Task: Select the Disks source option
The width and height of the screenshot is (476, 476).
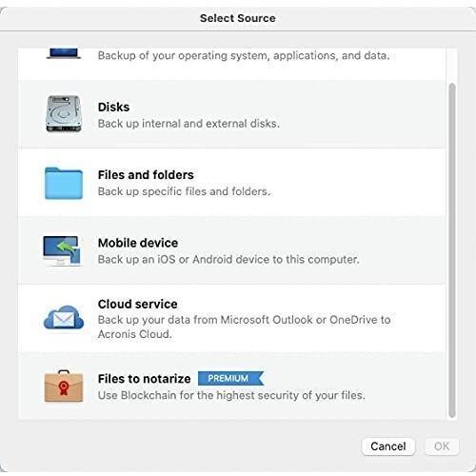Action: coord(232,114)
